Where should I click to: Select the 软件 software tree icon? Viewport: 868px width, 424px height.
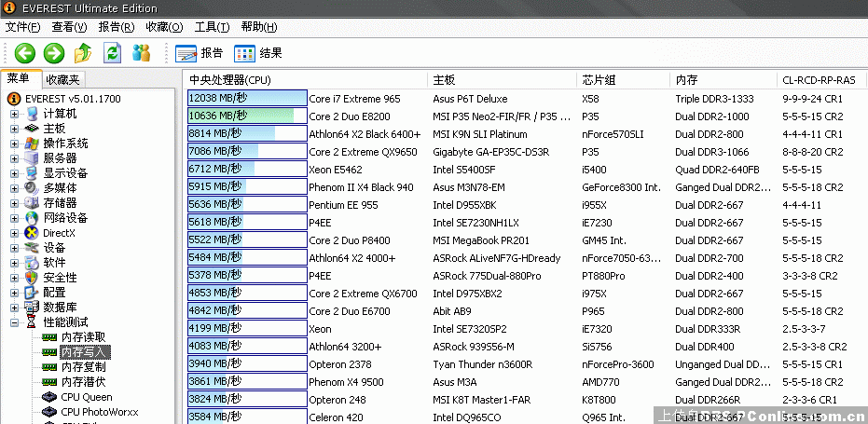click(33, 263)
